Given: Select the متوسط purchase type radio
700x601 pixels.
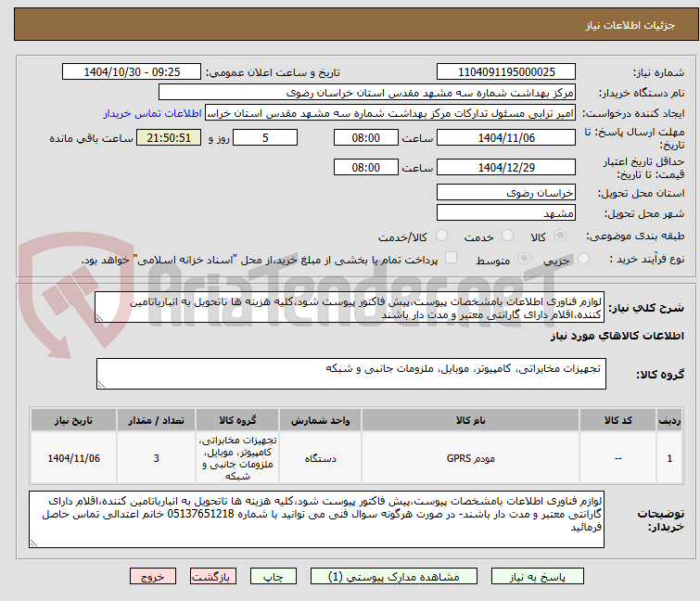Looking at the screenshot, I should pos(524,259).
